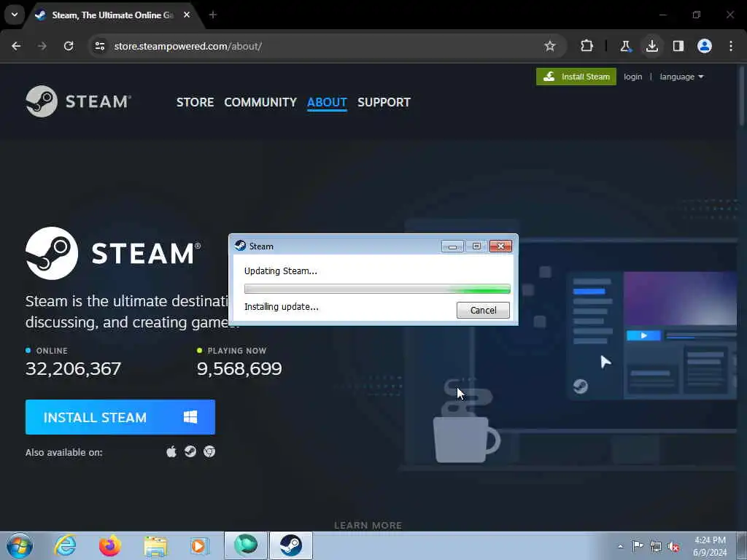The width and height of the screenshot is (747, 560).
Task: Open the Chrome extensions puzzle icon
Action: point(587,46)
